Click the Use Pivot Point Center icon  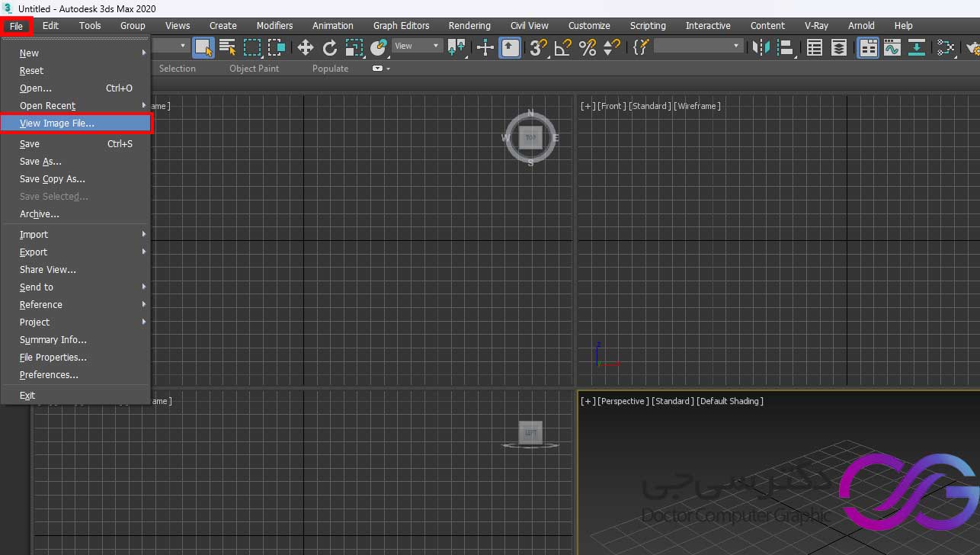pos(457,47)
